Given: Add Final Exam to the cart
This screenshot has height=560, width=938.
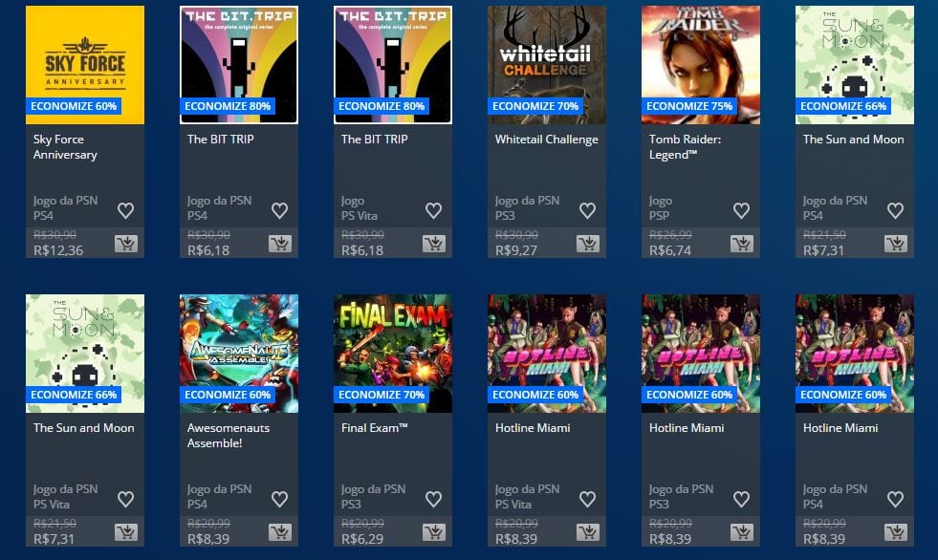Looking at the screenshot, I should click(x=434, y=532).
